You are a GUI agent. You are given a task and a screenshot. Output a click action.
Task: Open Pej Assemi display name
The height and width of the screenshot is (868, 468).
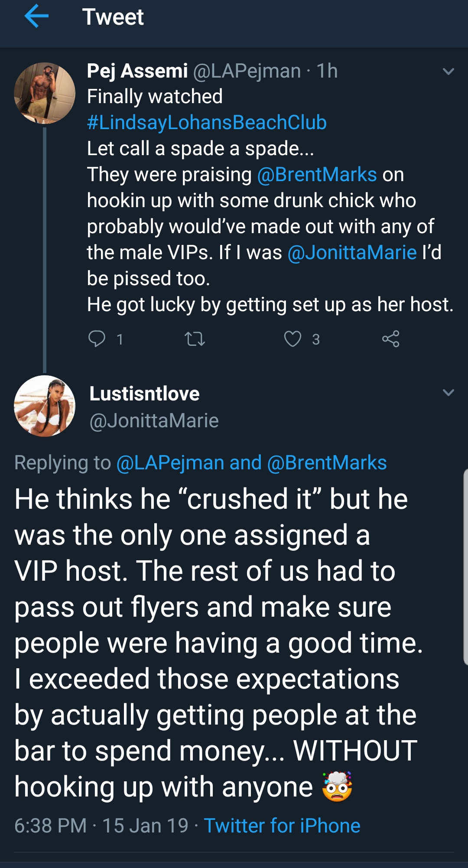click(x=137, y=71)
